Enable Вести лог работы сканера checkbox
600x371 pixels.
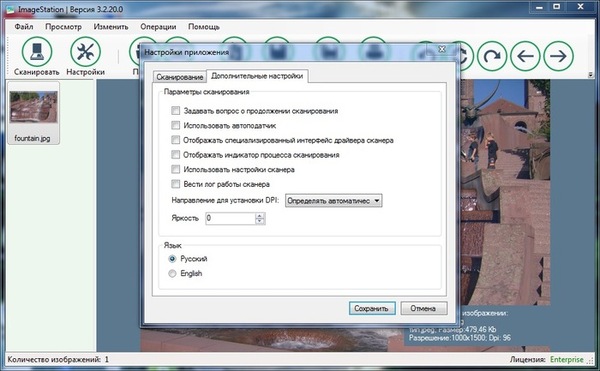175,184
